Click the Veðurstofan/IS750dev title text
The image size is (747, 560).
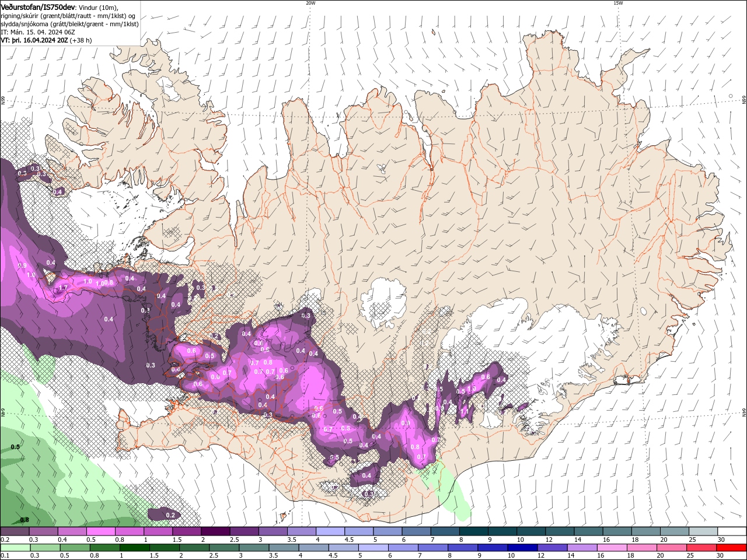click(x=38, y=6)
